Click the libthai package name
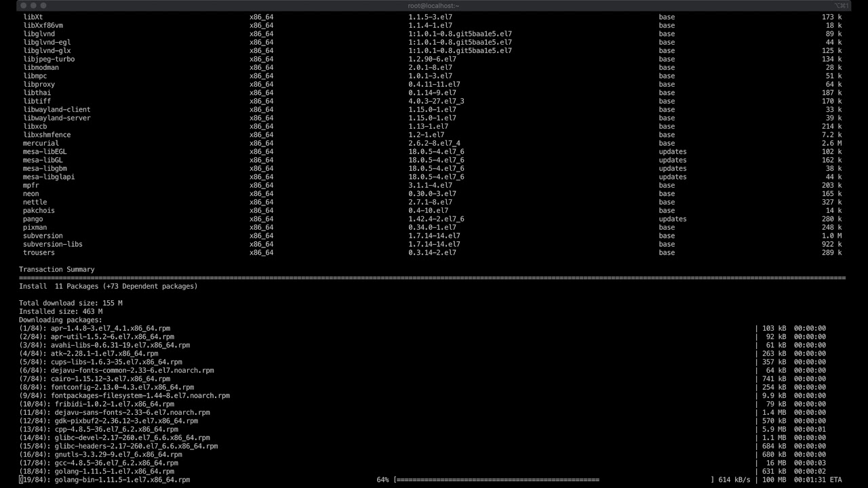This screenshot has height=488, width=868. coord(37,93)
